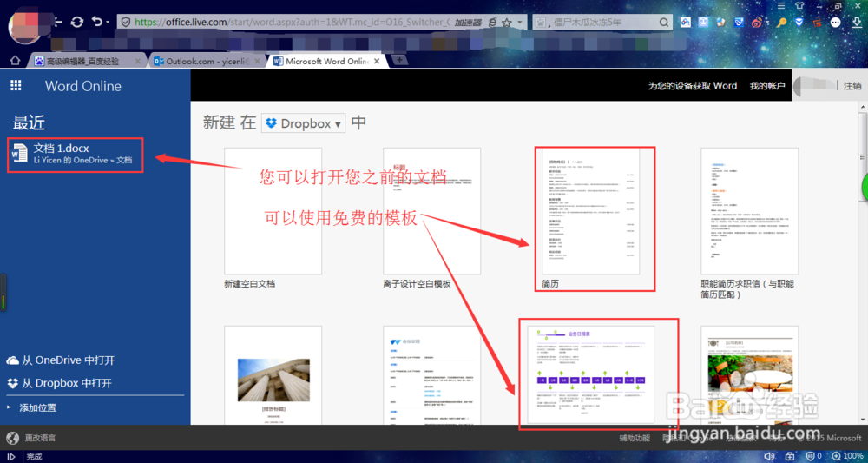Click the globe icon beside 更改语言

[13, 438]
